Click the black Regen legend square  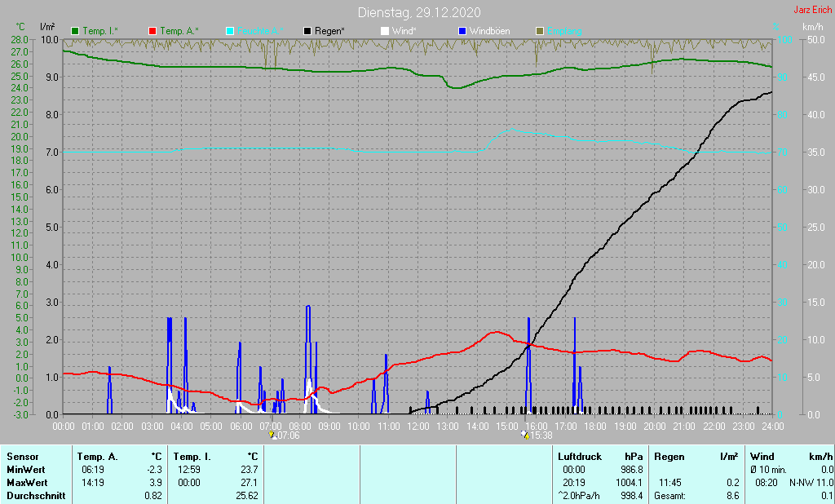[307, 32]
